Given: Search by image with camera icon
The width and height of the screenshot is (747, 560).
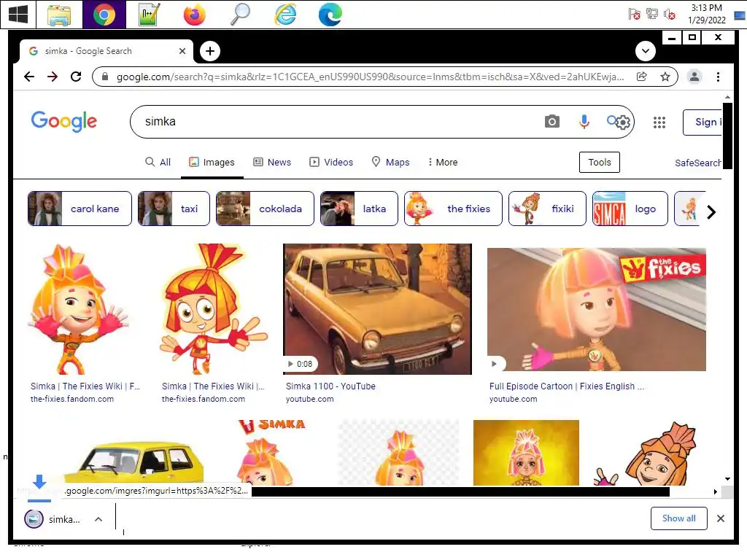Looking at the screenshot, I should 551,122.
